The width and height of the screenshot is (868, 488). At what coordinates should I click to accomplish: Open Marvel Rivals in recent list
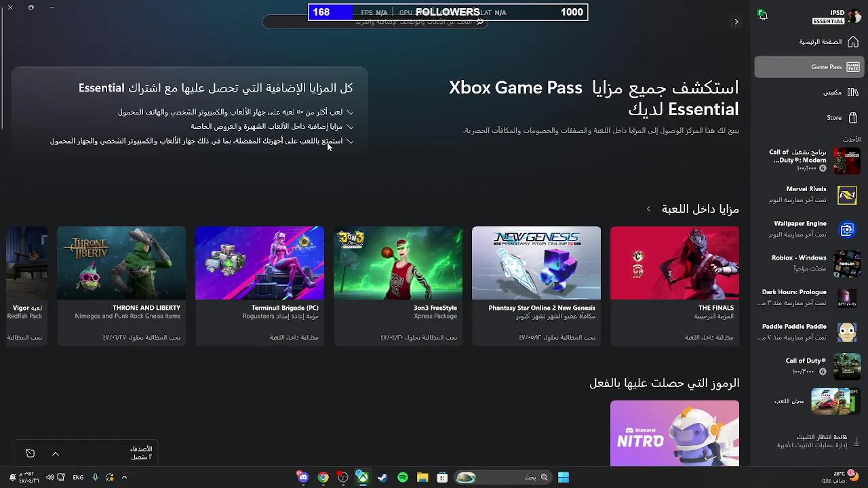810,195
